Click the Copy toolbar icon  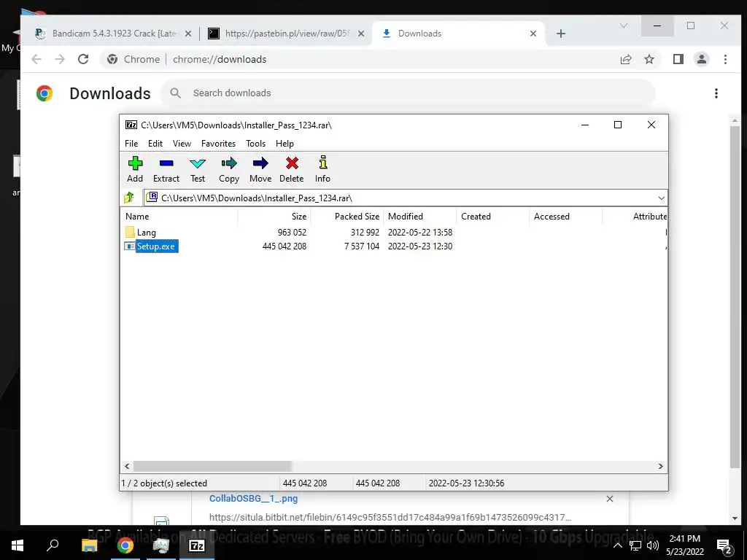(x=228, y=169)
